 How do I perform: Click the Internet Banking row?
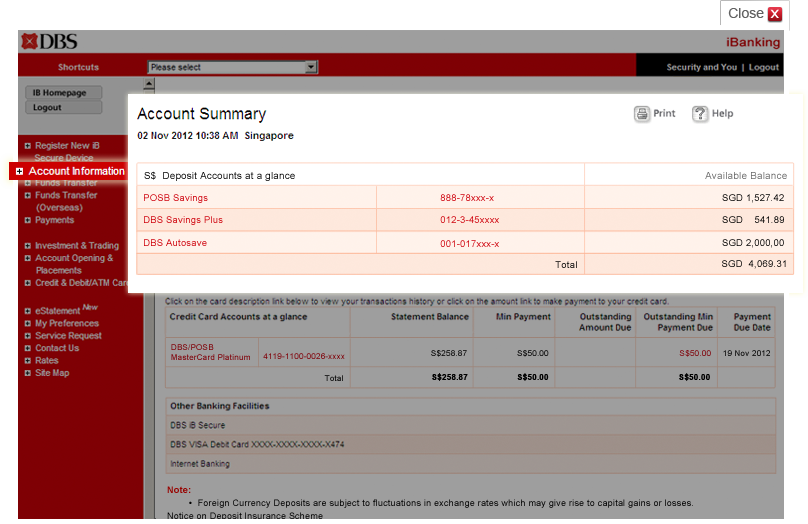[470, 464]
